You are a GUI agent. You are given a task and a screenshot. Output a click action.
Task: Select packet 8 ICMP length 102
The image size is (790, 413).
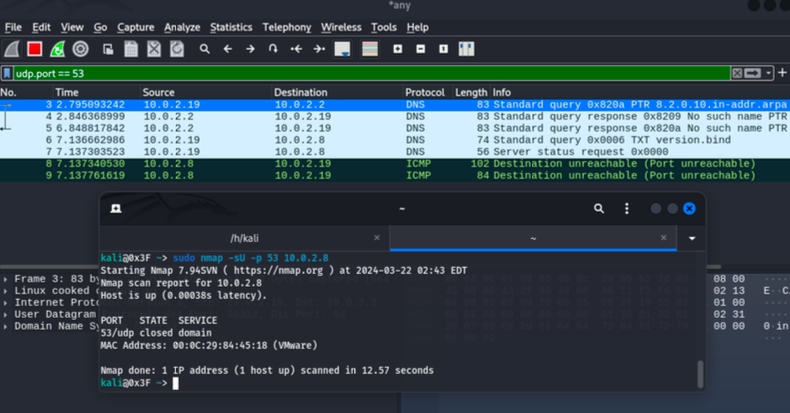point(395,164)
